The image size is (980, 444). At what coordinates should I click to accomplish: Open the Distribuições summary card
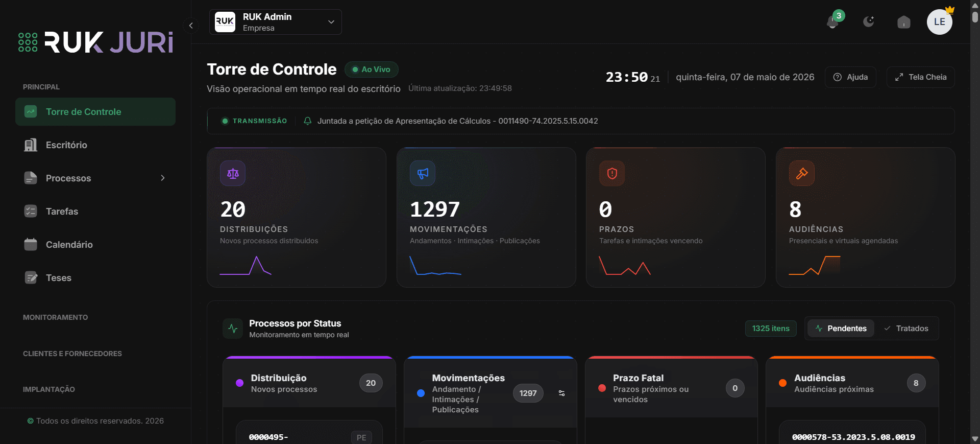297,218
